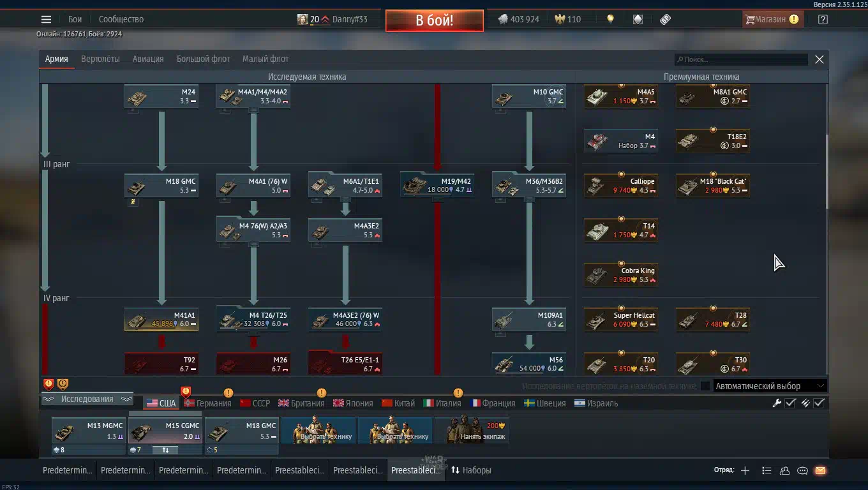Select the M18 GMC card in research tree
This screenshot has height=490, width=868.
[x=161, y=185]
